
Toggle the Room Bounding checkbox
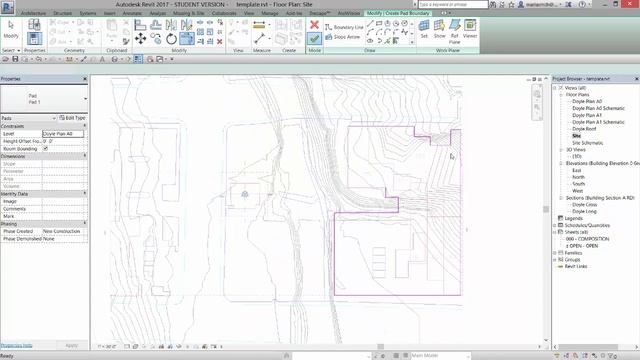45,149
